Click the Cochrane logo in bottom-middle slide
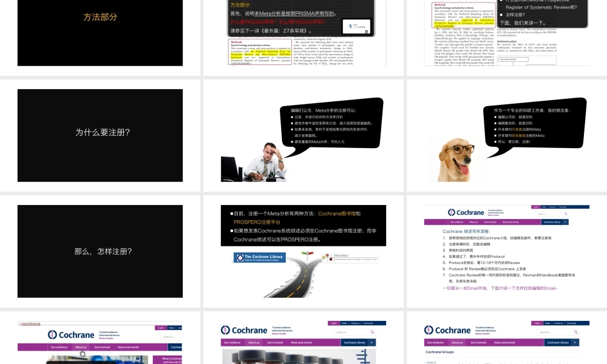607x364 pixels. point(244,331)
